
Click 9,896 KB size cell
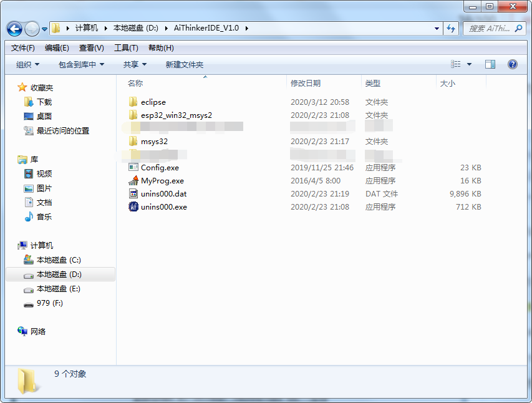pos(465,193)
